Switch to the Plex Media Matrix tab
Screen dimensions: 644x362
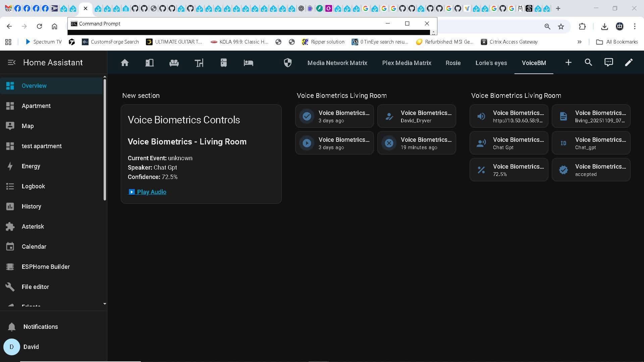point(407,63)
